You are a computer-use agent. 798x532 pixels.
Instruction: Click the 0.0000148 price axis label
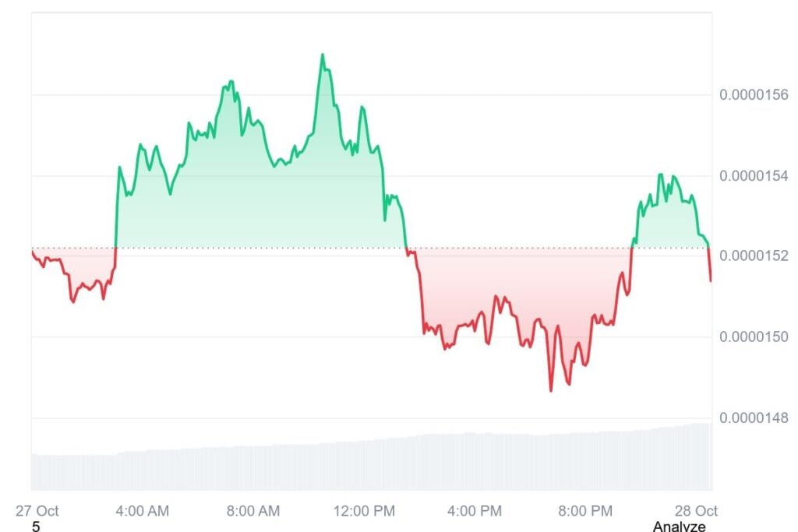pos(754,418)
